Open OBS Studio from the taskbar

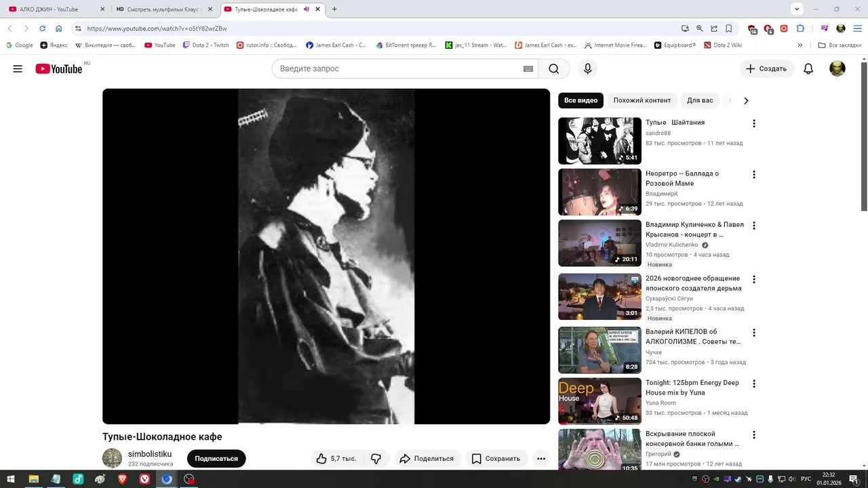(x=189, y=479)
